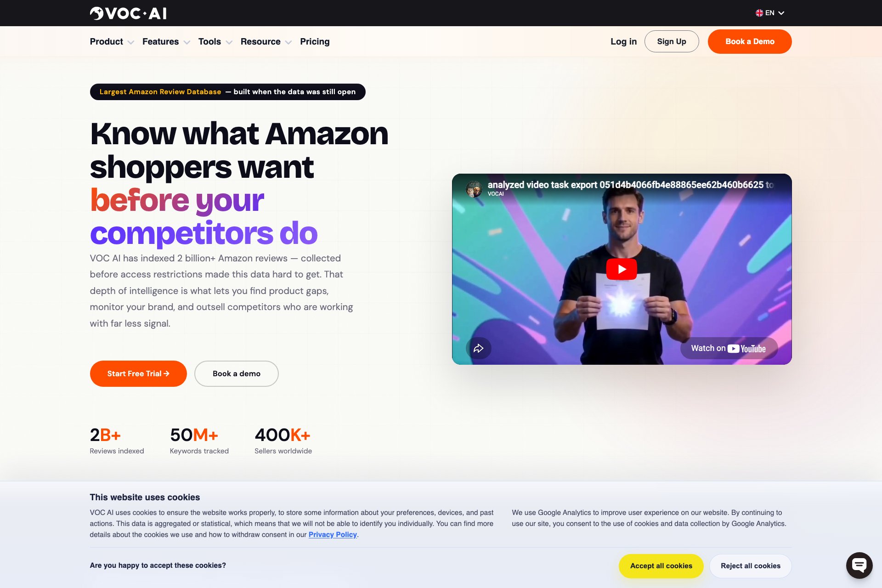Play the YouTube video
This screenshot has width=882, height=588.
(622, 269)
